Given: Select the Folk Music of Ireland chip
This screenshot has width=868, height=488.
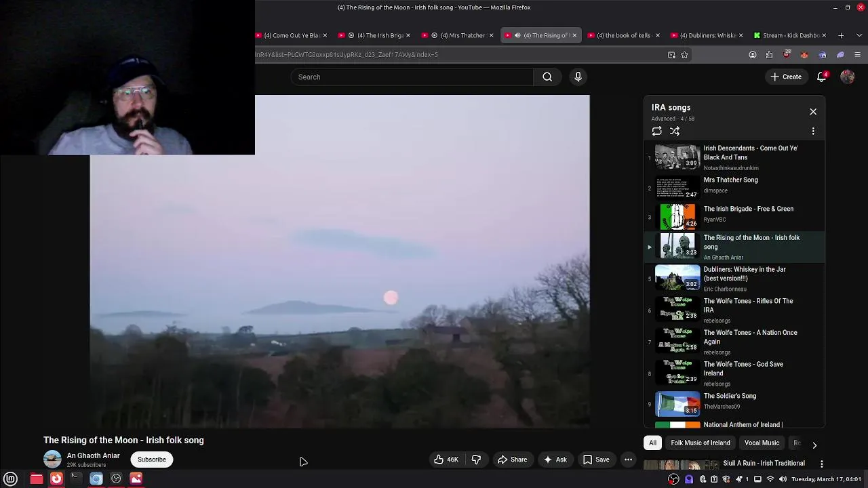Looking at the screenshot, I should pos(701,443).
